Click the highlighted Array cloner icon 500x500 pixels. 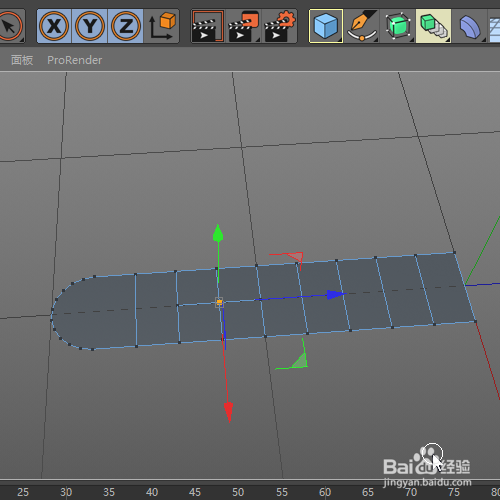[x=434, y=26]
